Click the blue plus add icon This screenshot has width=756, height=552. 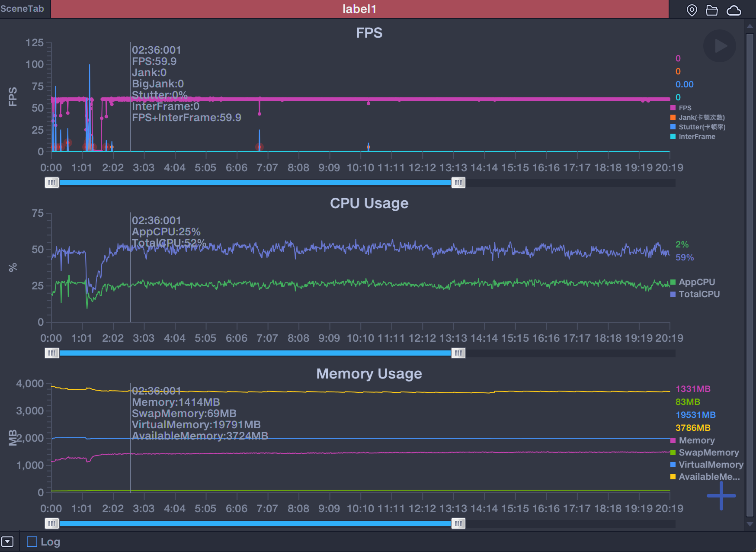pos(721,495)
